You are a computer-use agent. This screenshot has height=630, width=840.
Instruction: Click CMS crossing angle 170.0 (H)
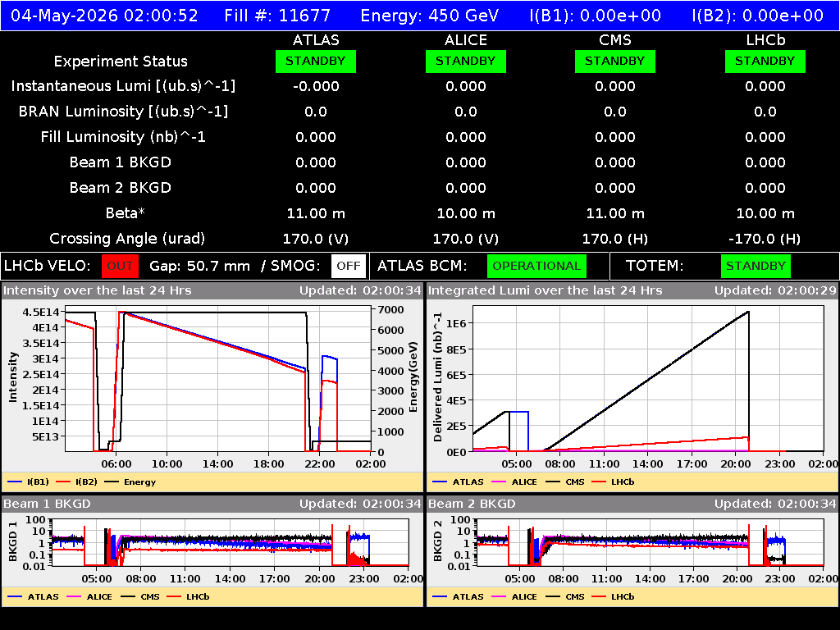615,239
